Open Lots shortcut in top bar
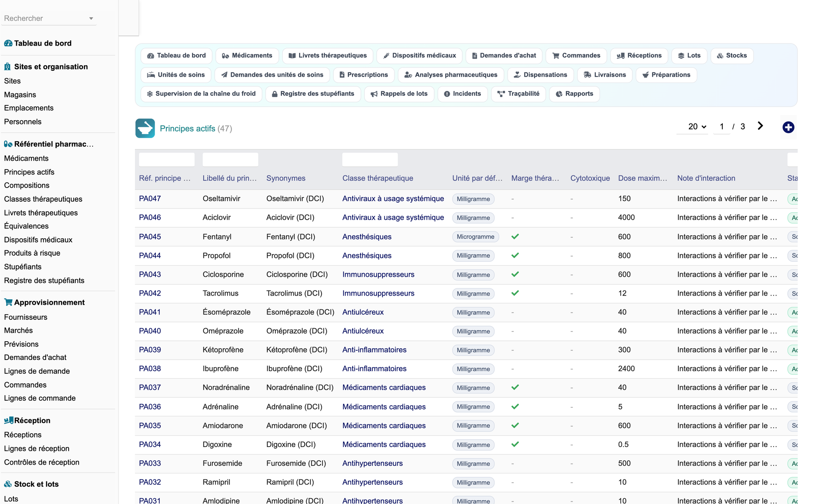This screenshot has width=815, height=504. click(x=689, y=56)
